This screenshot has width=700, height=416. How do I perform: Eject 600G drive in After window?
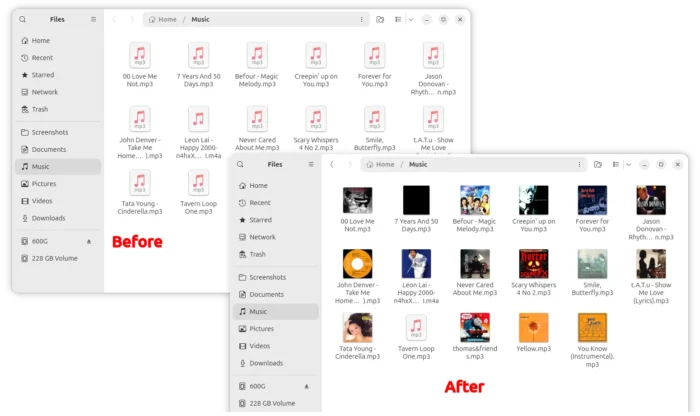[x=307, y=386]
